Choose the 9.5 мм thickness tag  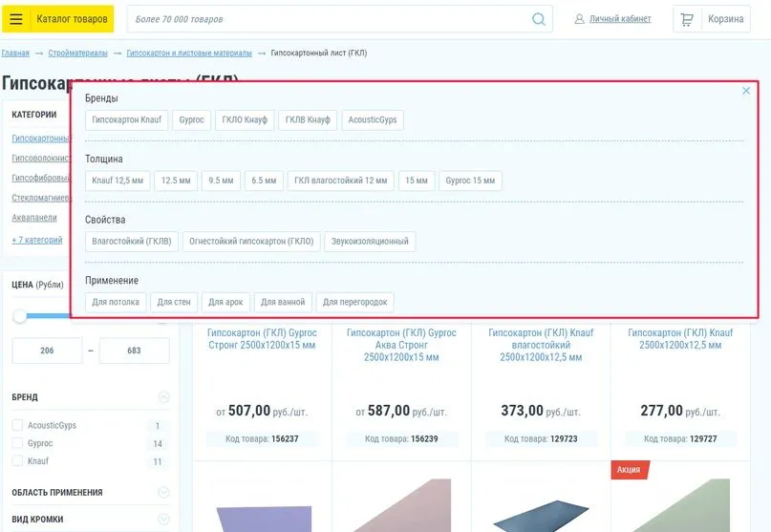click(x=221, y=181)
